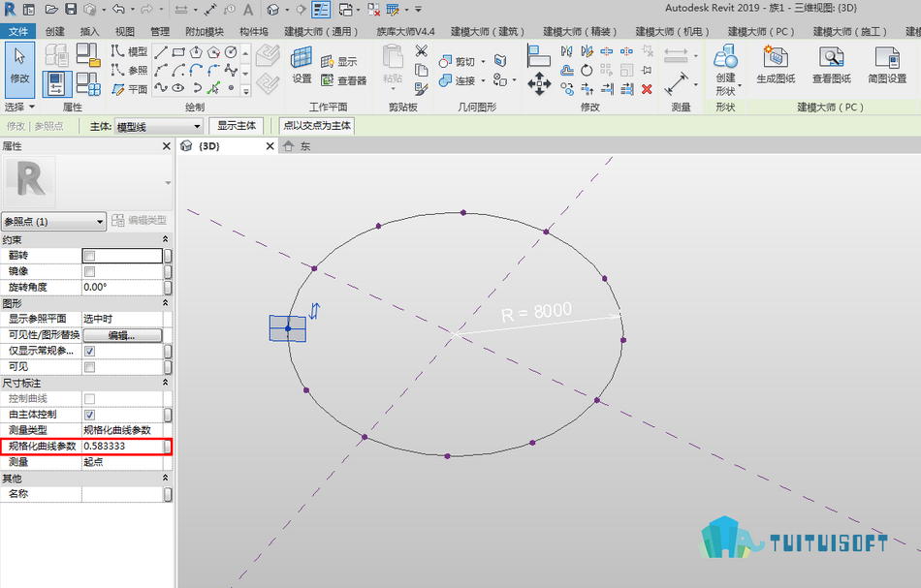The height and width of the screenshot is (588, 921).
Task: Click the 旋转角度 value field
Action: [x=123, y=288]
